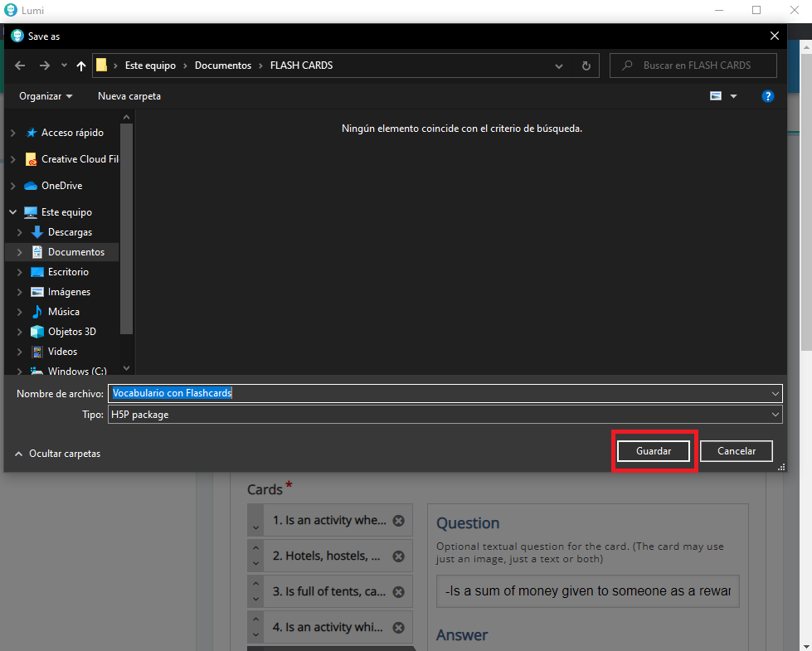Viewport: 812px width, 651px height.
Task: Expand the OneDrive tree node
Action: pyautogui.click(x=13, y=186)
